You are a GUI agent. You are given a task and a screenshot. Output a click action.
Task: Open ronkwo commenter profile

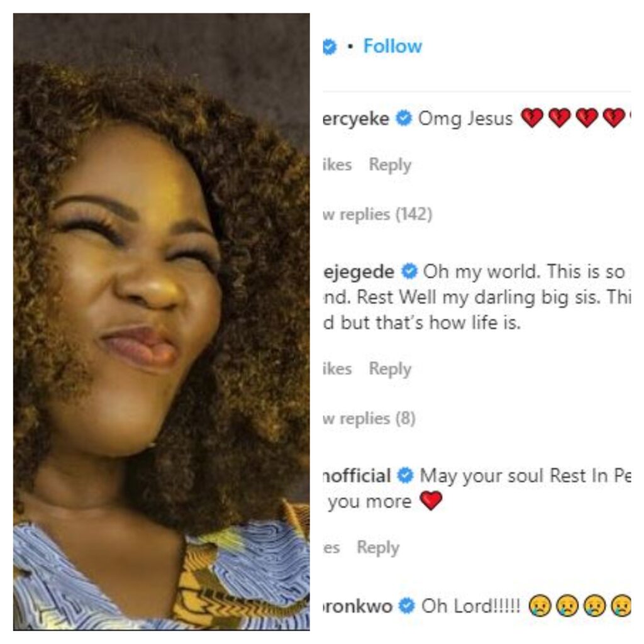358,606
